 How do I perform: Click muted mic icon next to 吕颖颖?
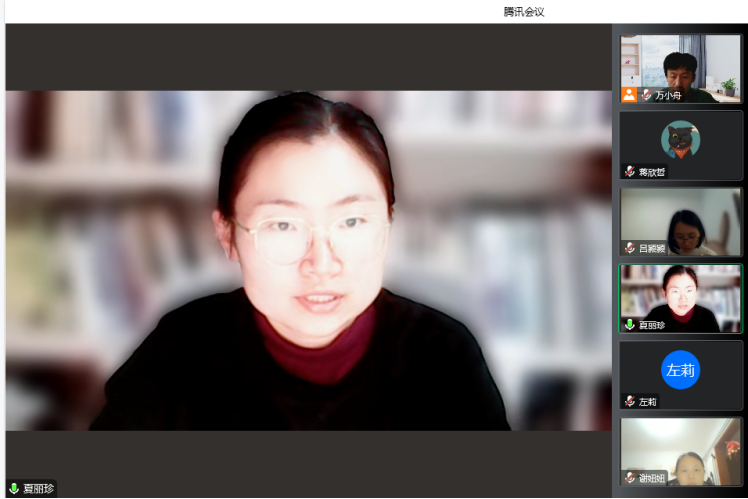click(x=630, y=248)
